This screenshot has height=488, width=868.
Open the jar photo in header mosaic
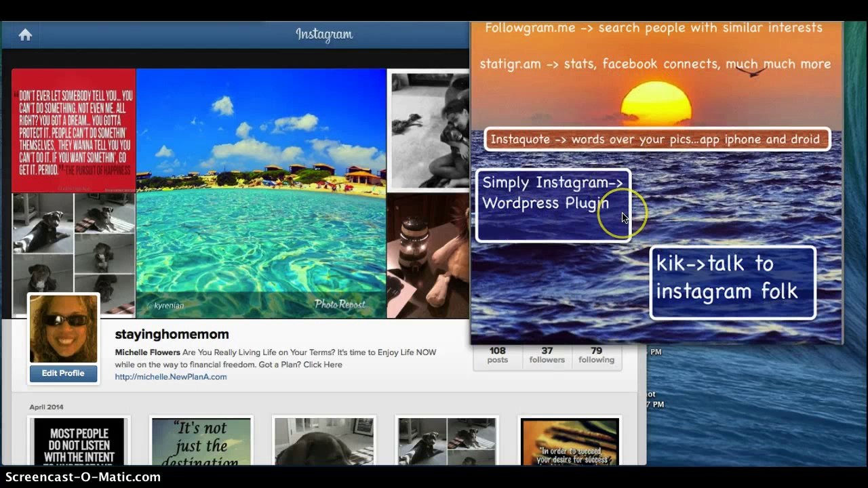[428, 256]
